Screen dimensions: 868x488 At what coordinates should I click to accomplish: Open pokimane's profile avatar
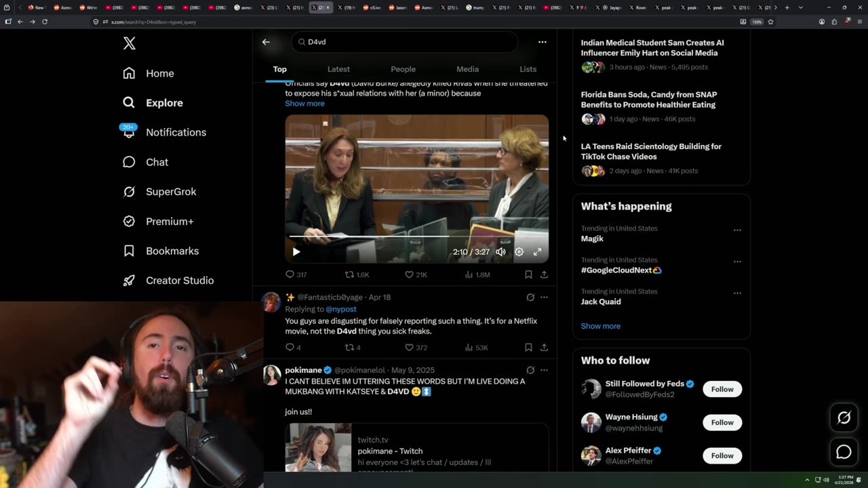(x=272, y=375)
